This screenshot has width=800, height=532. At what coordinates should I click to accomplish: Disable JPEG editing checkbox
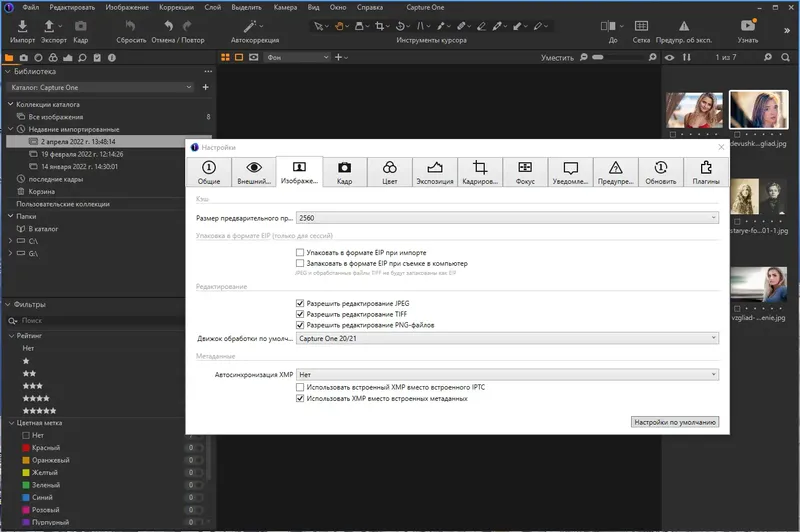[300, 303]
